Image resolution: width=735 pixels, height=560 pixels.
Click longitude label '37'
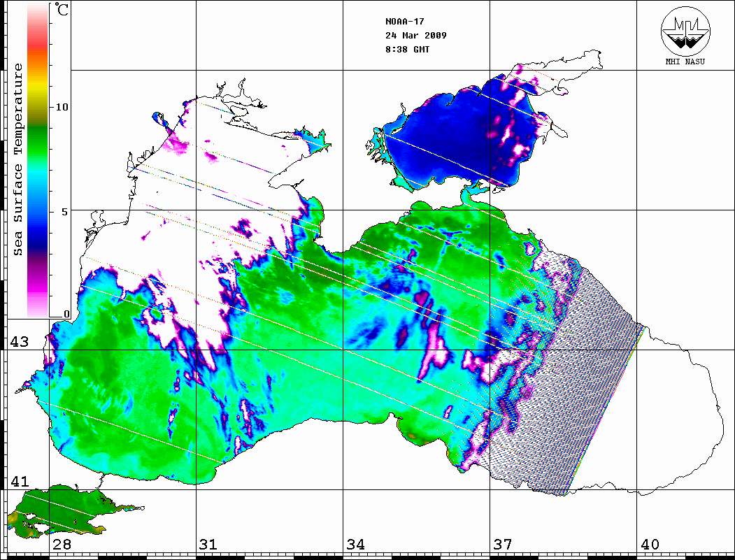pyautogui.click(x=503, y=545)
